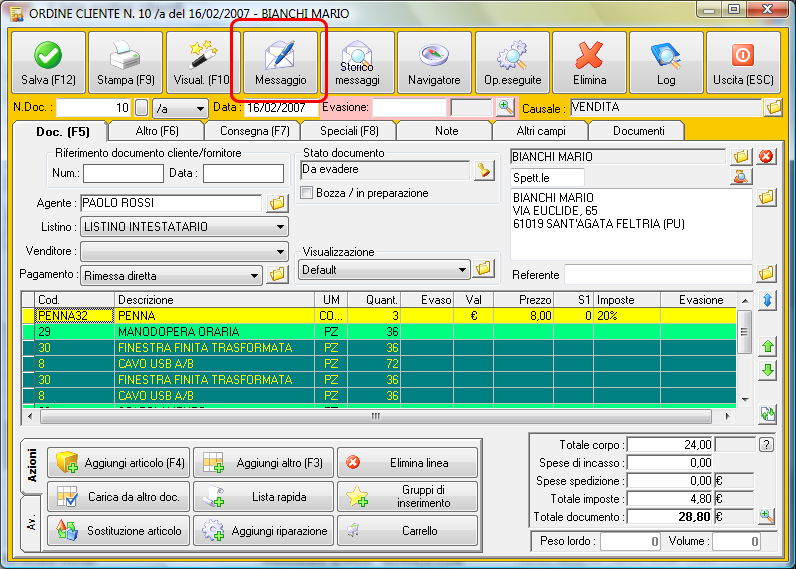Click the Gruppi di inserimento button
This screenshot has height=569, width=796.
(x=408, y=496)
